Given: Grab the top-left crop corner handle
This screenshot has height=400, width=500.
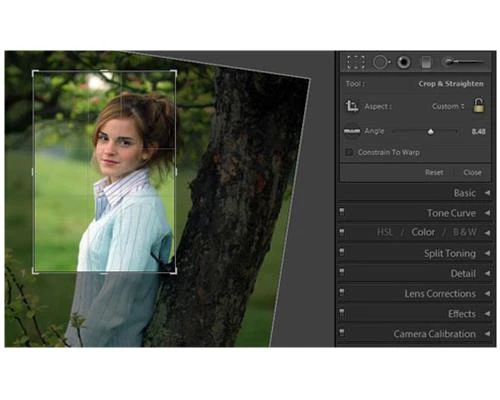Looking at the screenshot, I should coord(34,72).
